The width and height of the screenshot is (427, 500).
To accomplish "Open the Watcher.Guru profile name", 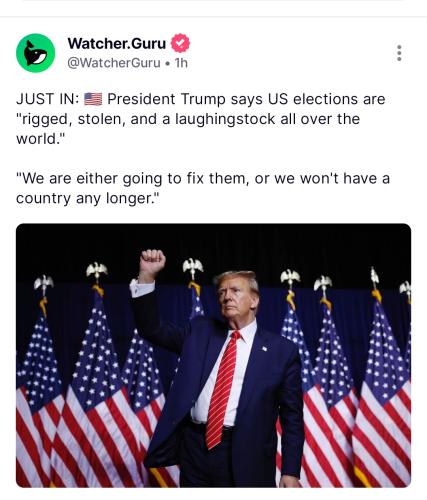I will tap(117, 43).
